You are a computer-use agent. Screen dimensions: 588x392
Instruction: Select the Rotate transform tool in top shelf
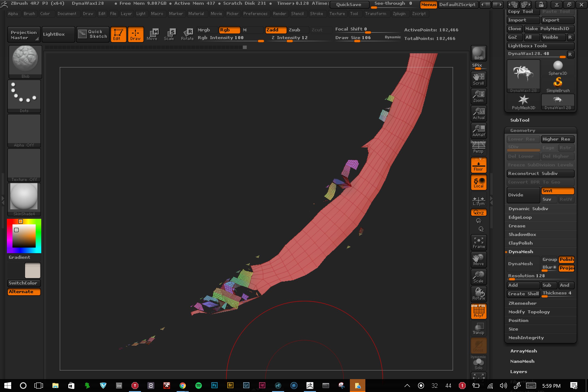pos(187,34)
